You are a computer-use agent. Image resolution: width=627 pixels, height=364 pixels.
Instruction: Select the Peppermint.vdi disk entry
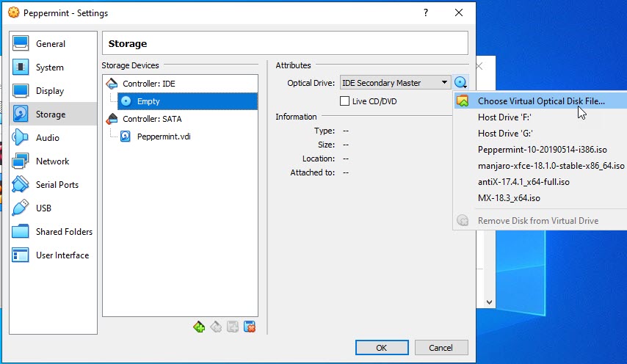[x=164, y=136]
